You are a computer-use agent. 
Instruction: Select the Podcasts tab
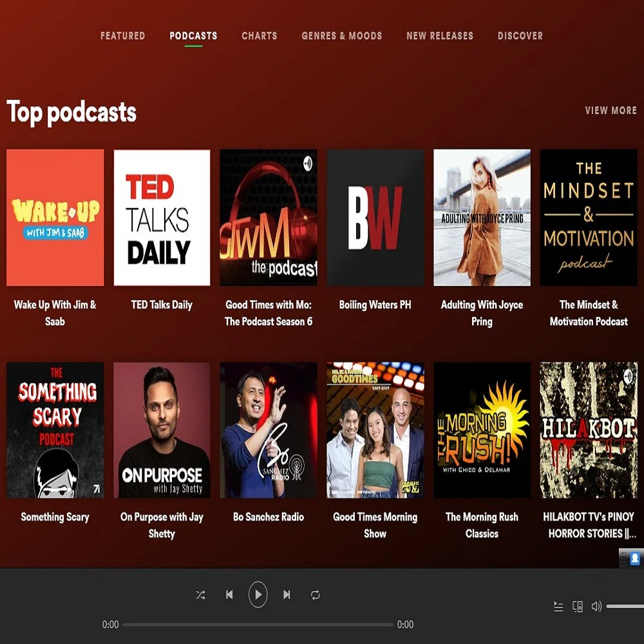click(193, 35)
